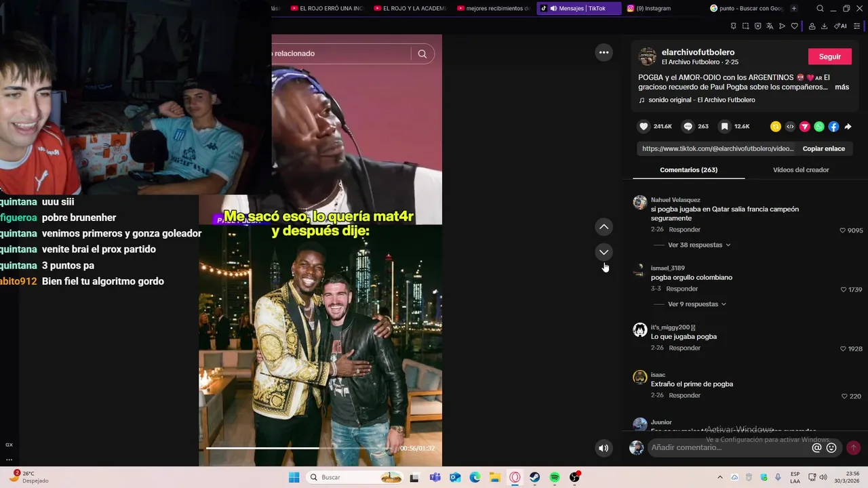The height and width of the screenshot is (488, 868).
Task: Add page to bookmarks with heart icon
Action: [794, 26]
